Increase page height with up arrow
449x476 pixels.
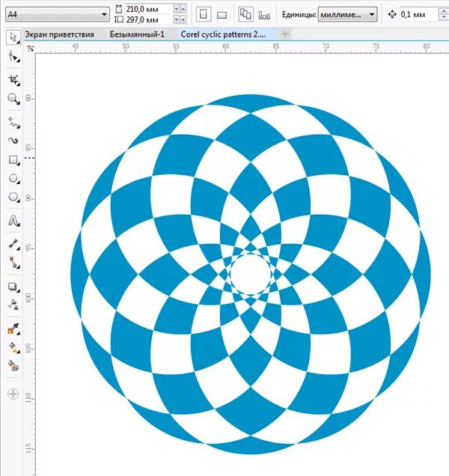click(183, 20)
